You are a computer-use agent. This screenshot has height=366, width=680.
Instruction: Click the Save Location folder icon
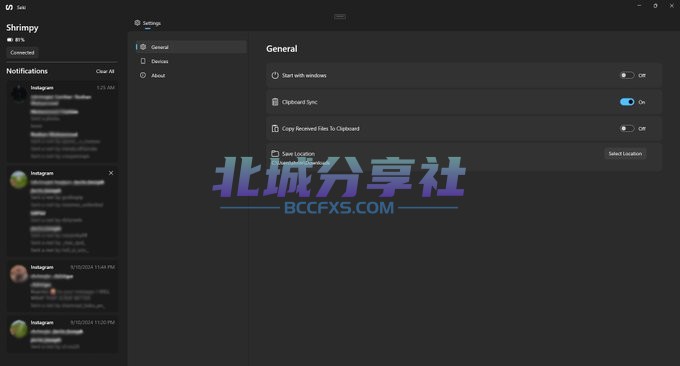(x=275, y=154)
